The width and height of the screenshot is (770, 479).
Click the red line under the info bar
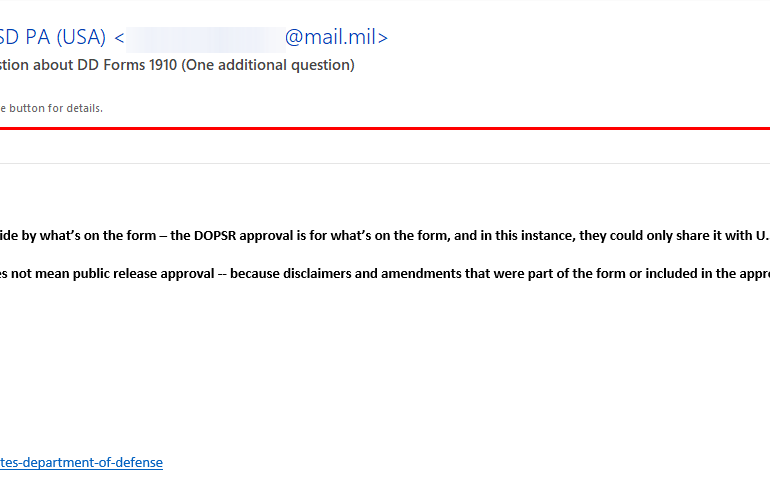[x=400, y=128]
